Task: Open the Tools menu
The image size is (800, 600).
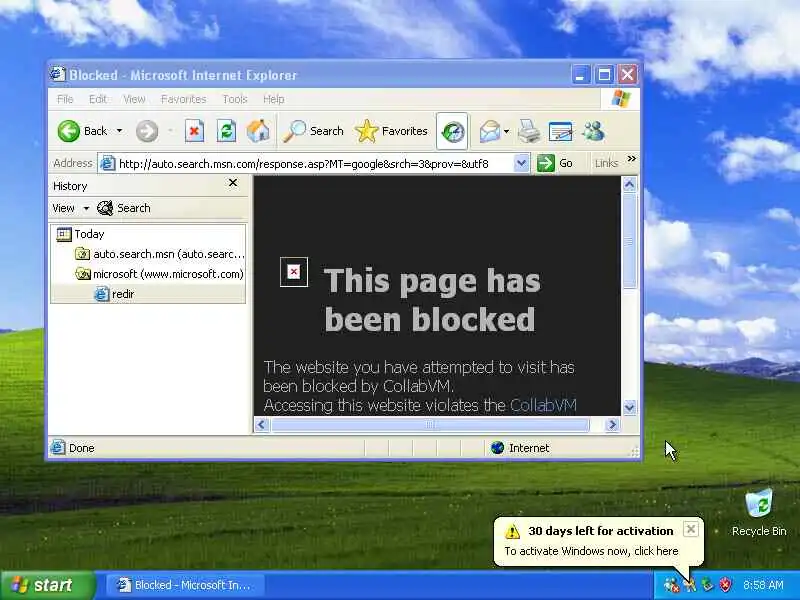Action: (x=235, y=99)
